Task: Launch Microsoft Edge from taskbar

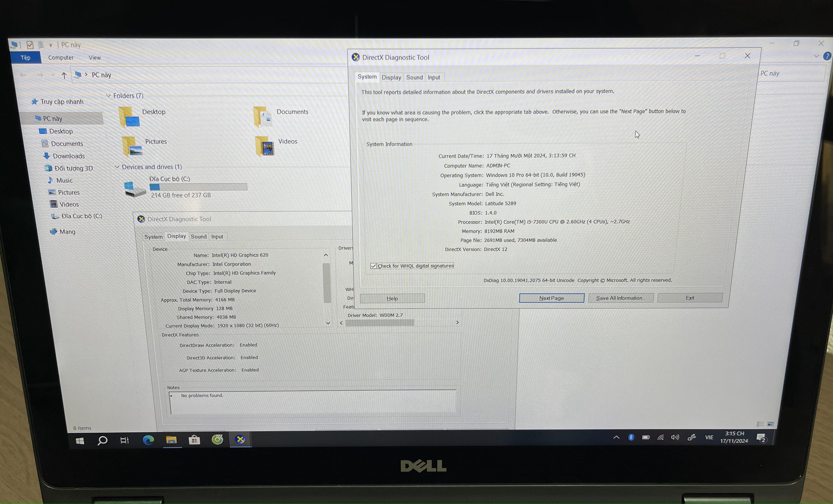Action: point(148,440)
